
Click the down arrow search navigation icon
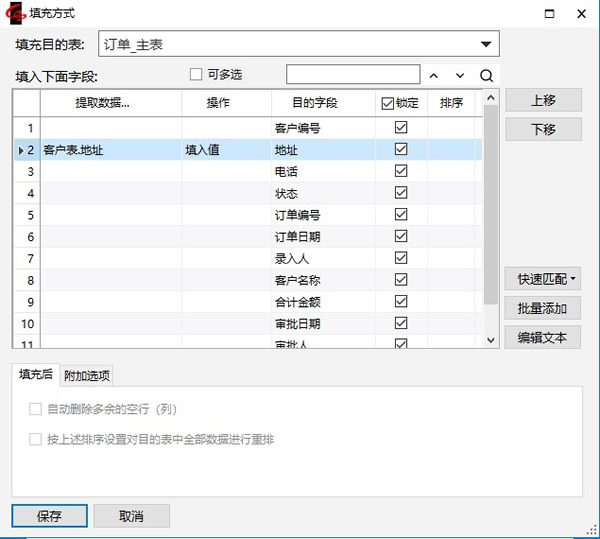click(460, 75)
